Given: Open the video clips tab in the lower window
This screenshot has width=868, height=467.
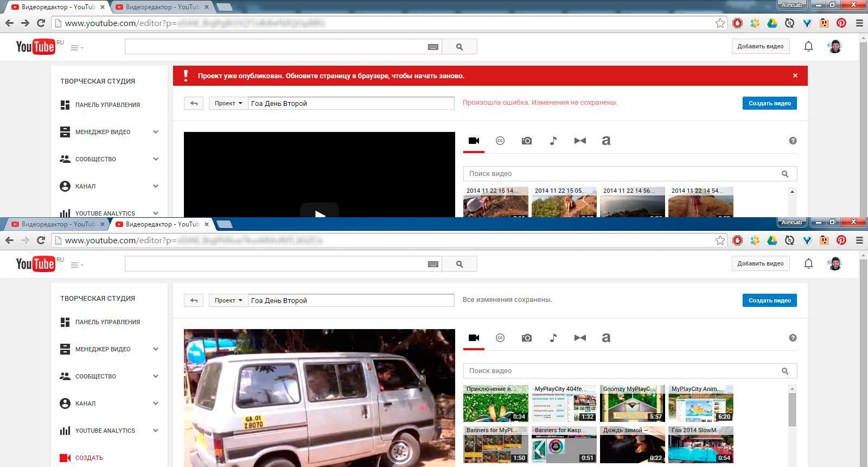Looking at the screenshot, I should click(x=474, y=338).
